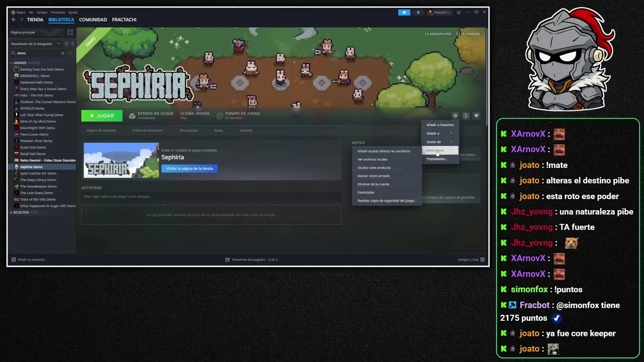
Task: Click the Sephiria full game thumbnail
Action: (x=121, y=160)
